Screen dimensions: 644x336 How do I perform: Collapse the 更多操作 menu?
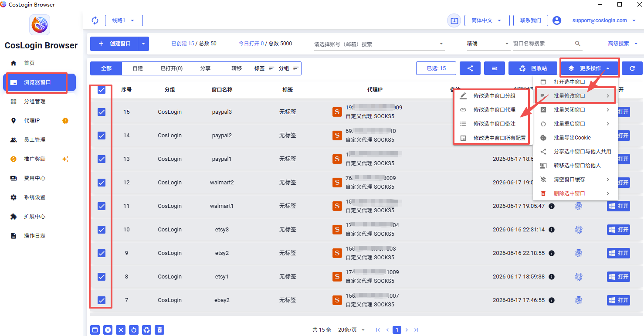pyautogui.click(x=590, y=68)
